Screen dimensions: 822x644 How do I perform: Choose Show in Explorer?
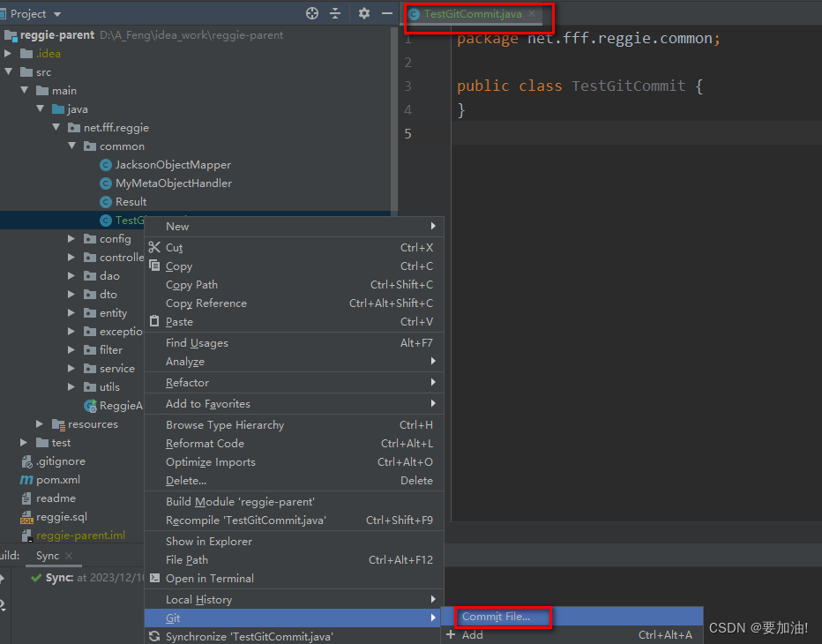pos(294,541)
